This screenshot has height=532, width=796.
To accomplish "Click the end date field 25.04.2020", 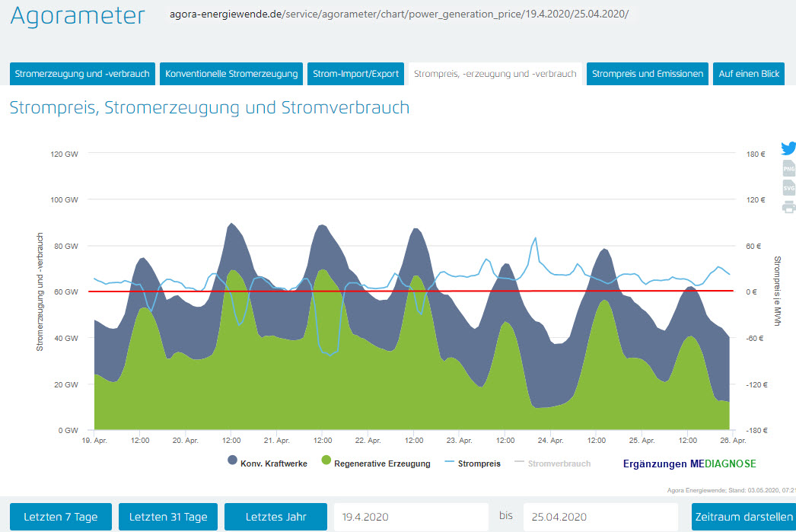I will (x=600, y=517).
